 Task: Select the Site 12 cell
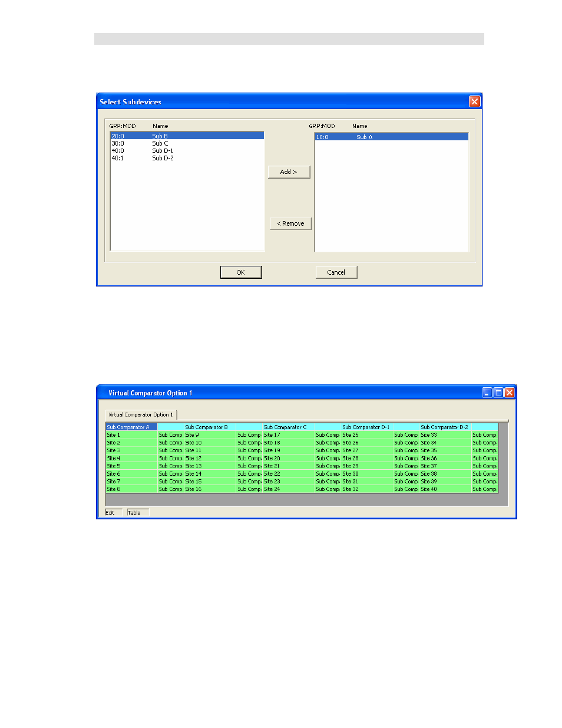pos(210,458)
